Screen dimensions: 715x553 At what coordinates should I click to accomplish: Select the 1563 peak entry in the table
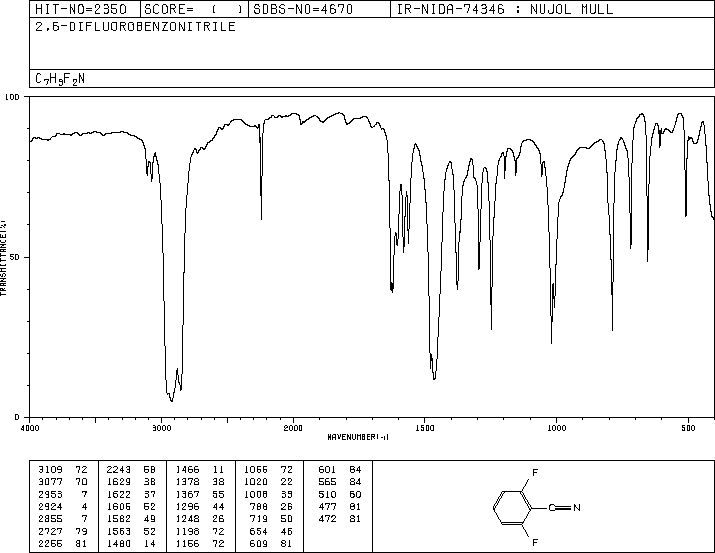(131, 531)
